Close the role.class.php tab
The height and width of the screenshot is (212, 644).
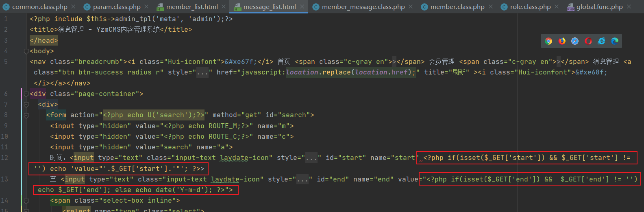tap(557, 7)
